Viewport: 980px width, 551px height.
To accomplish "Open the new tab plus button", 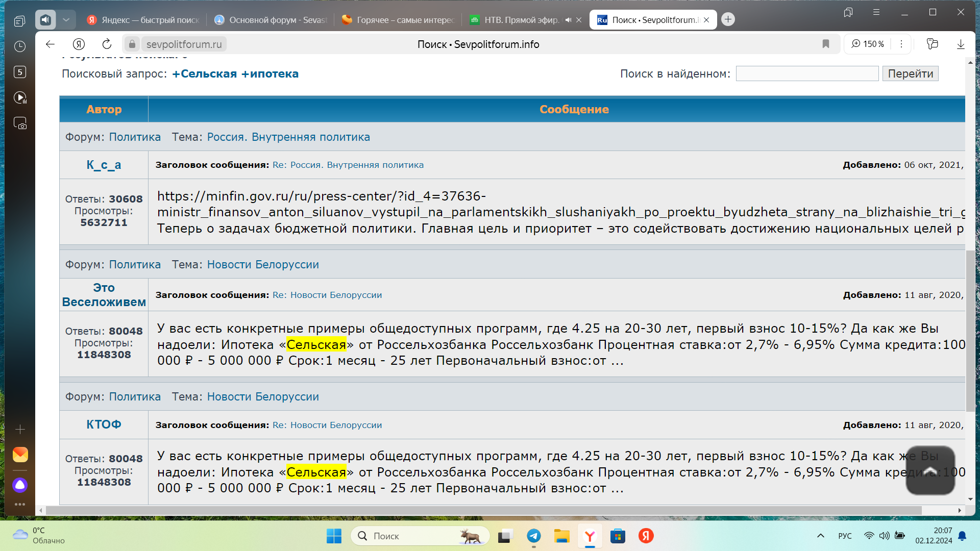I will coord(728,19).
